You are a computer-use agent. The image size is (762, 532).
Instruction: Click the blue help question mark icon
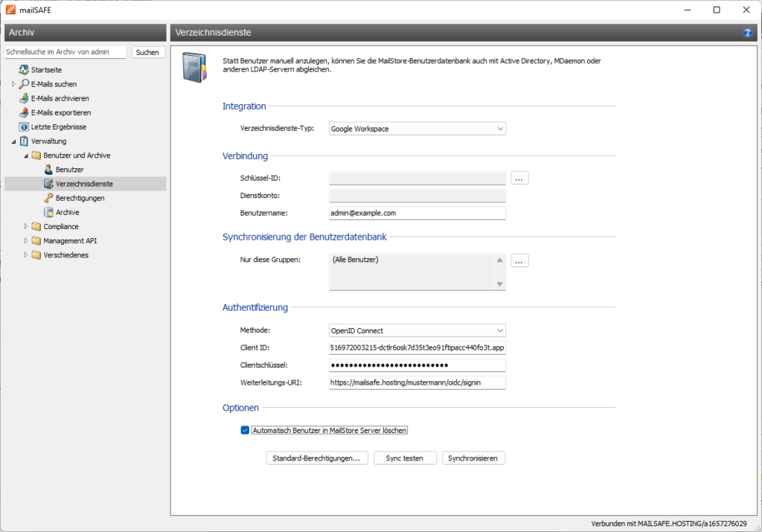tap(747, 33)
